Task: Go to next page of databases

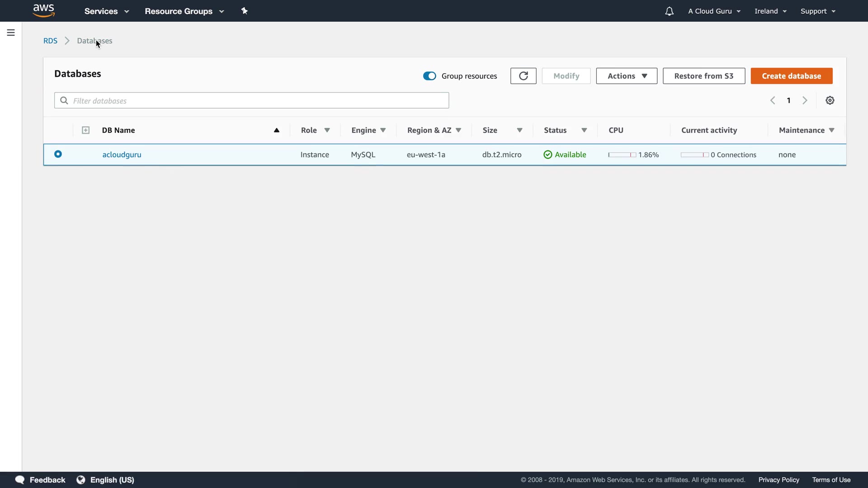Action: click(x=805, y=100)
